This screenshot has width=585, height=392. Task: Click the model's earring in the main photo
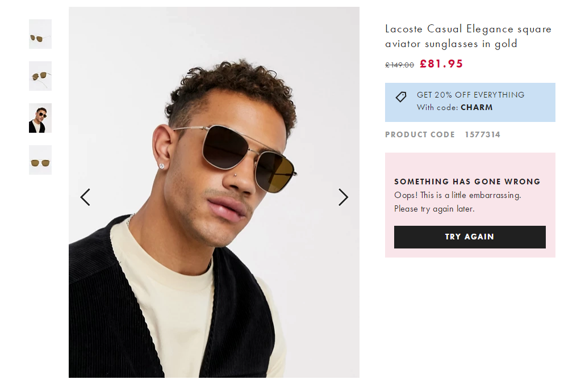click(x=162, y=166)
